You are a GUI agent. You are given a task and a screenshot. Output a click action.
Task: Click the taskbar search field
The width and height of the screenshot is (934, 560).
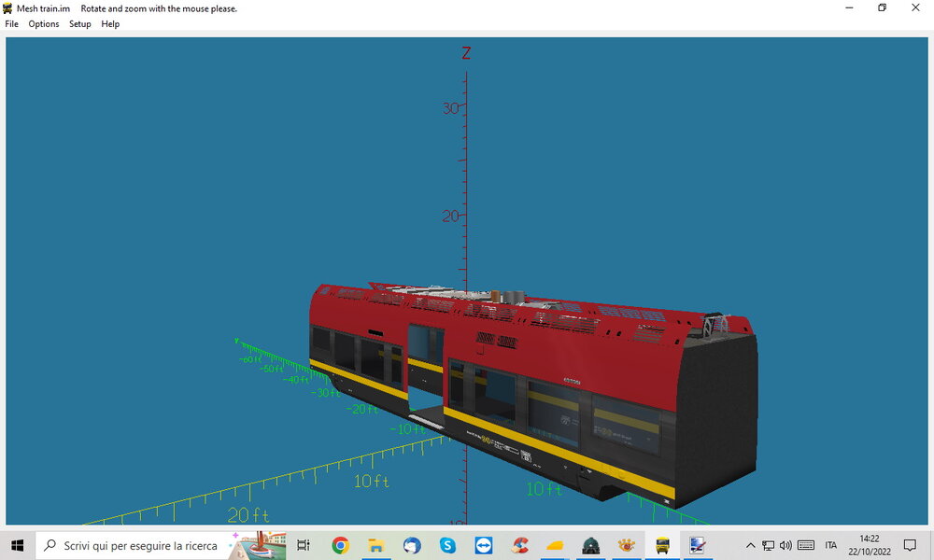[x=161, y=545]
